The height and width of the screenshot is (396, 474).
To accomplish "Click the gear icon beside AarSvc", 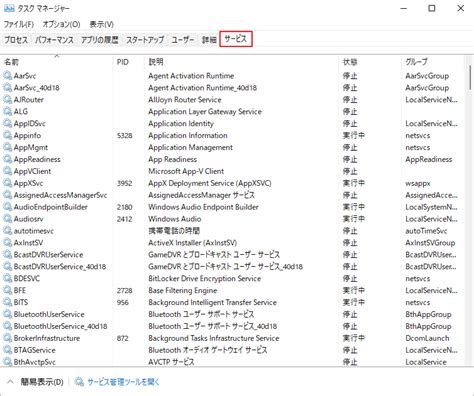I will point(8,76).
